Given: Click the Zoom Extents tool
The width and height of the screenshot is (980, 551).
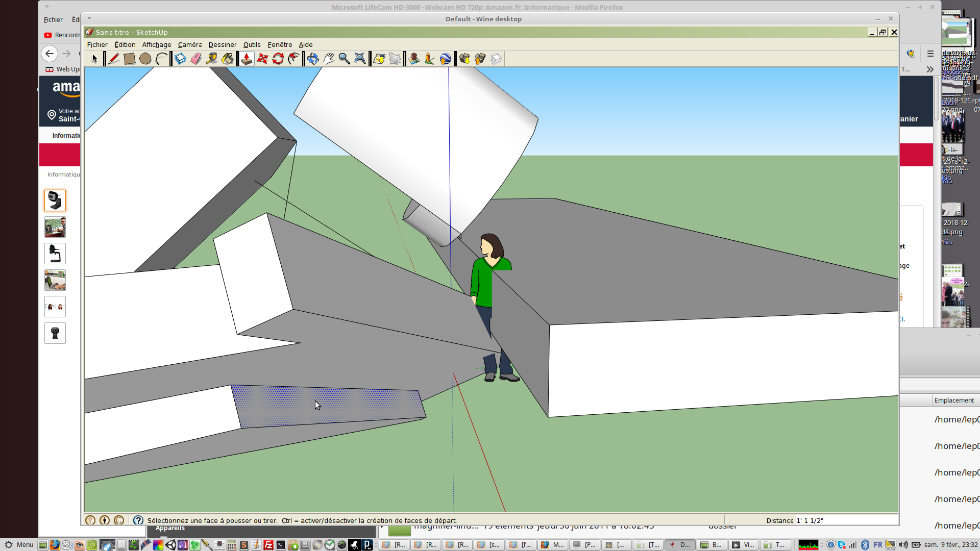Looking at the screenshot, I should 360,59.
